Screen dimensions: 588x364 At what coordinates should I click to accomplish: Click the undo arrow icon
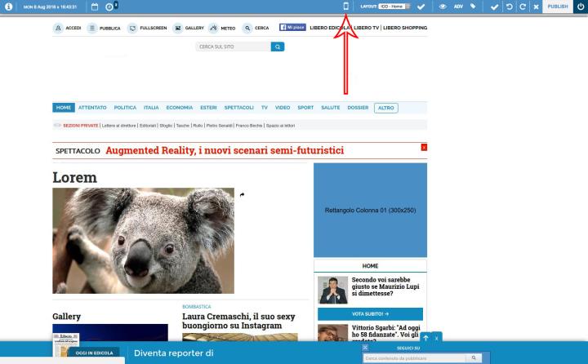click(508, 7)
